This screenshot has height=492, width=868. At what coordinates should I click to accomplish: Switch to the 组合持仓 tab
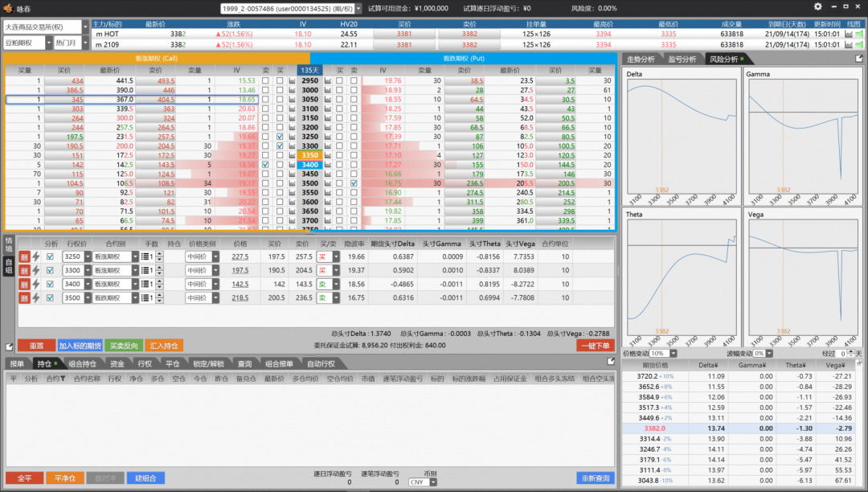pyautogui.click(x=83, y=363)
